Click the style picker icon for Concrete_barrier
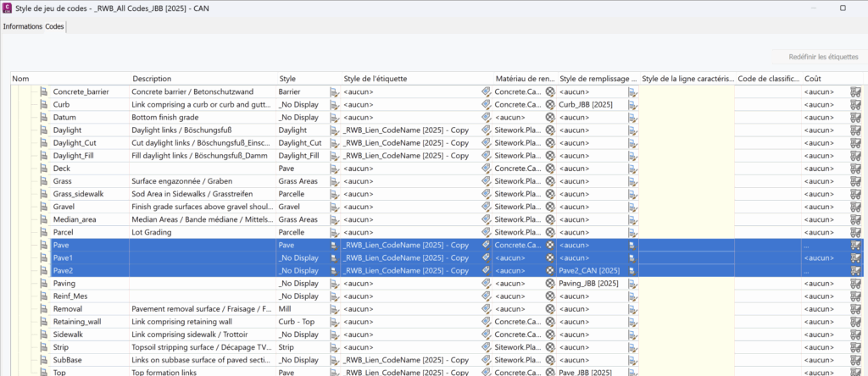868x376 pixels. point(334,91)
